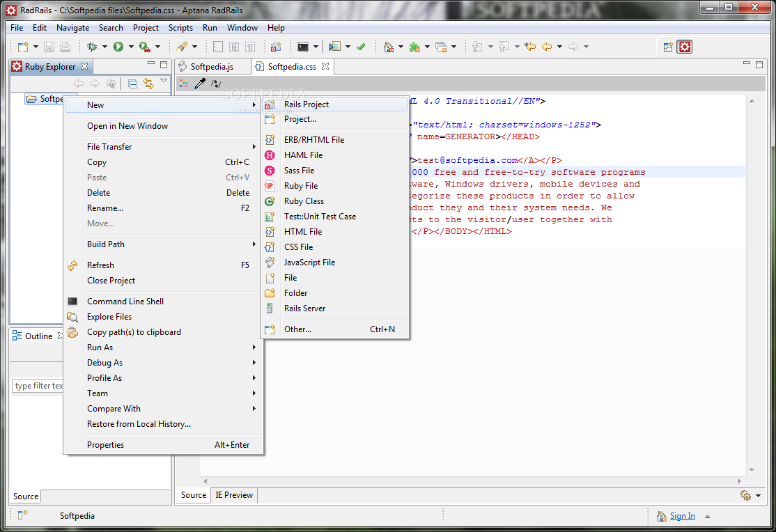The width and height of the screenshot is (776, 532).
Task: Open Command Line Shell
Action: tap(163, 302)
